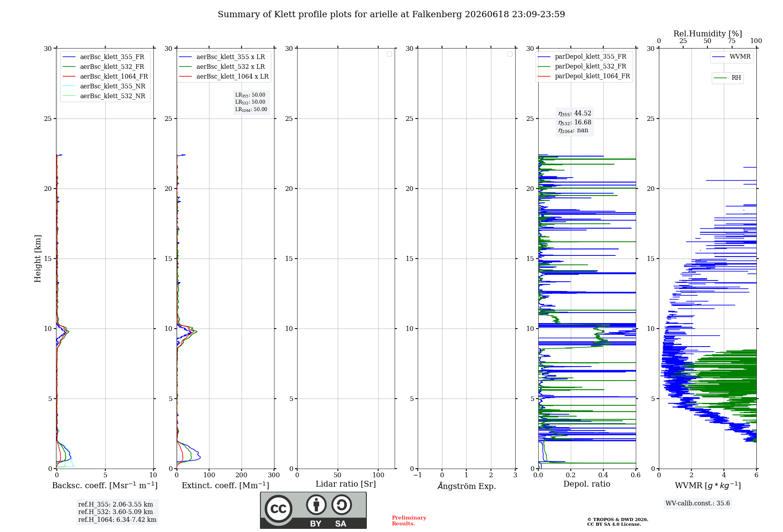The width and height of the screenshot is (783, 532).
Task: Click the 0.6 tick on Depol. ratio axis
Action: [636, 475]
